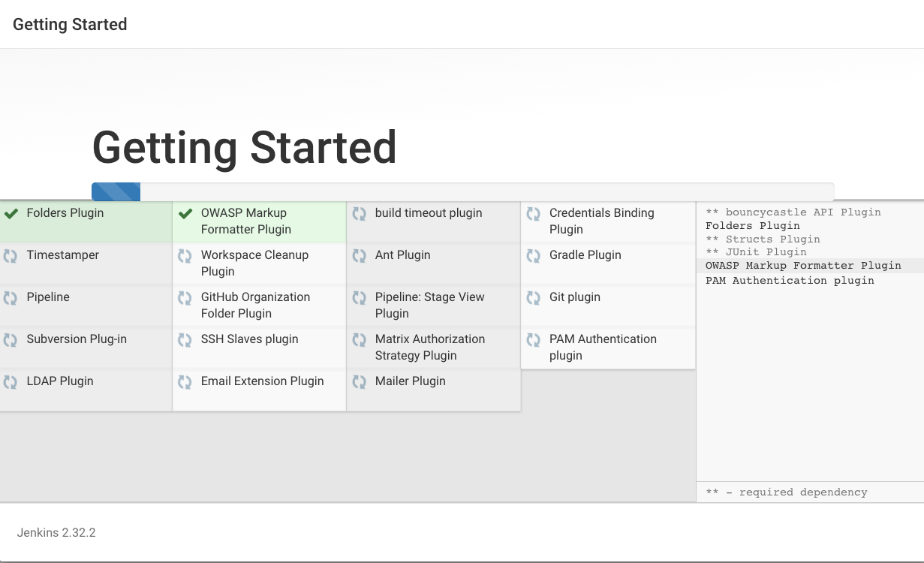The image size is (924, 563).
Task: Click the spinner icon beside Git plugin
Action: pyautogui.click(x=534, y=298)
